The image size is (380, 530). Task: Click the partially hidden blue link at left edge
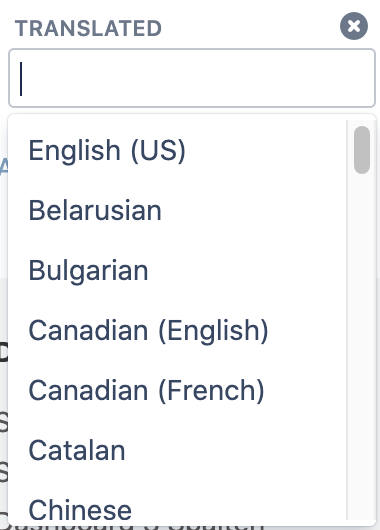[4, 167]
